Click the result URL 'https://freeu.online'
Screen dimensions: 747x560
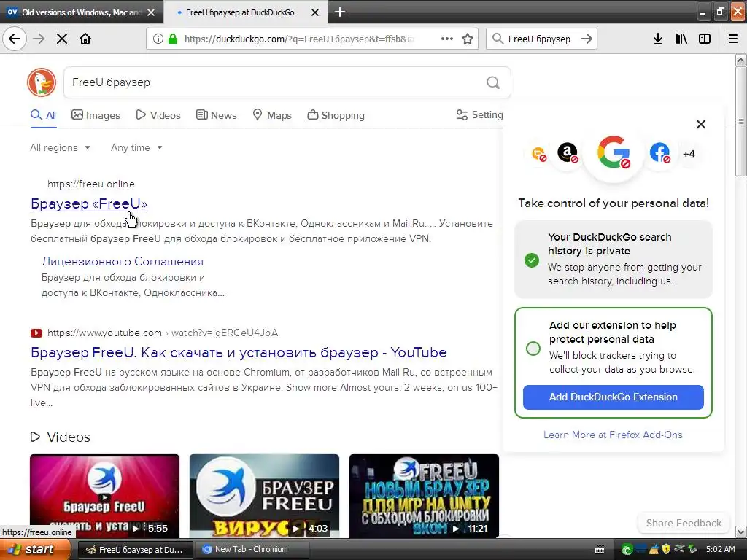[x=91, y=184]
